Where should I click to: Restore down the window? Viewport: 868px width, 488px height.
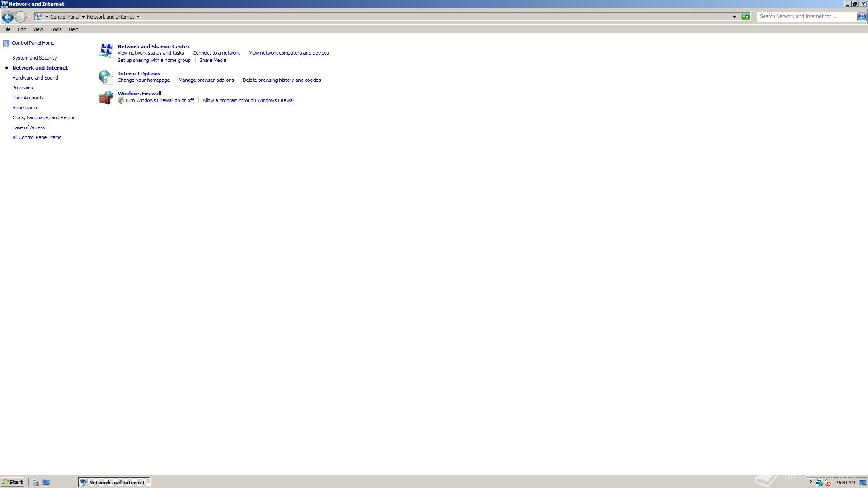(855, 4)
